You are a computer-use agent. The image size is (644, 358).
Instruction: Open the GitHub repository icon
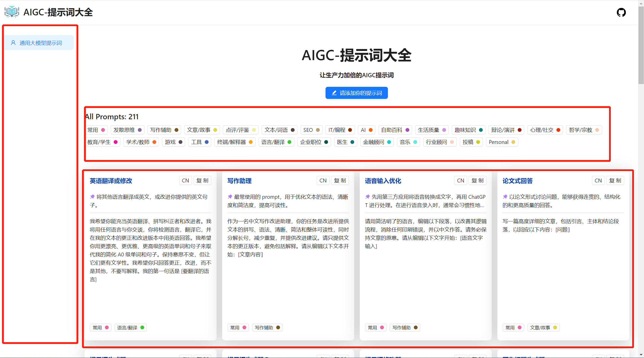[x=621, y=12]
